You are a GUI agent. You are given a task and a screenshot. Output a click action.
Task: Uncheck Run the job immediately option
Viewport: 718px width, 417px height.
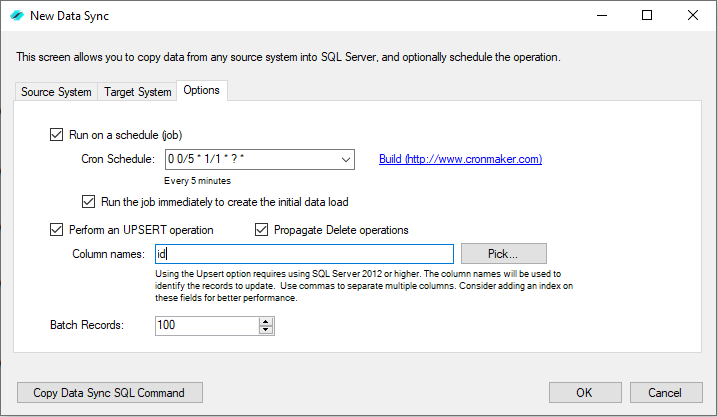88,201
